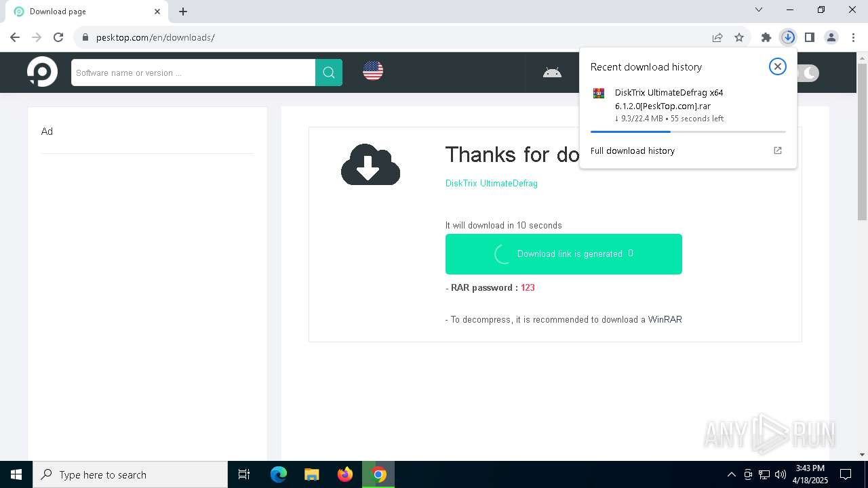Open a new browser tab
Image resolution: width=868 pixels, height=488 pixels.
click(183, 12)
